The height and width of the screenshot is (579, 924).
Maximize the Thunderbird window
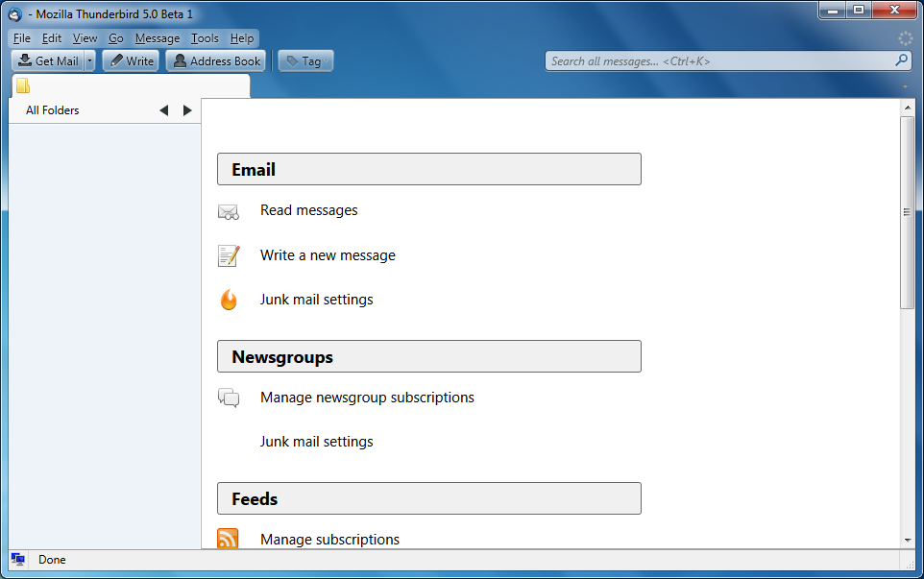click(x=860, y=10)
